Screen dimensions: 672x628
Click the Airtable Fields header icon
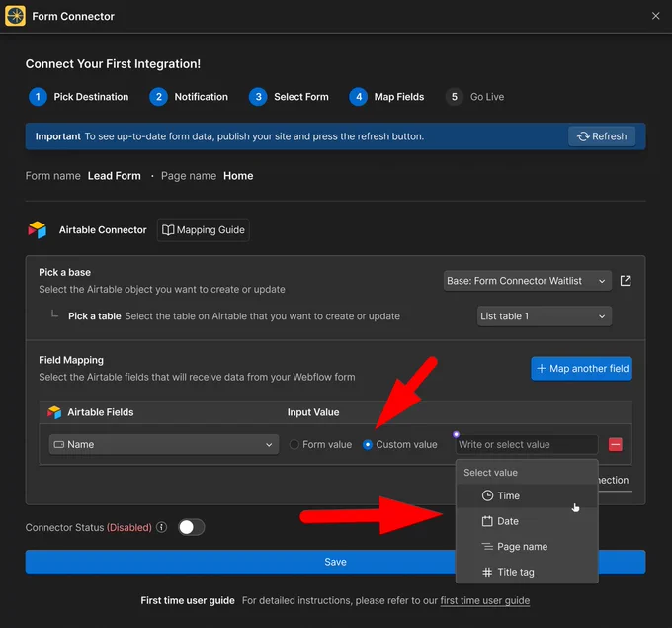[x=54, y=412]
